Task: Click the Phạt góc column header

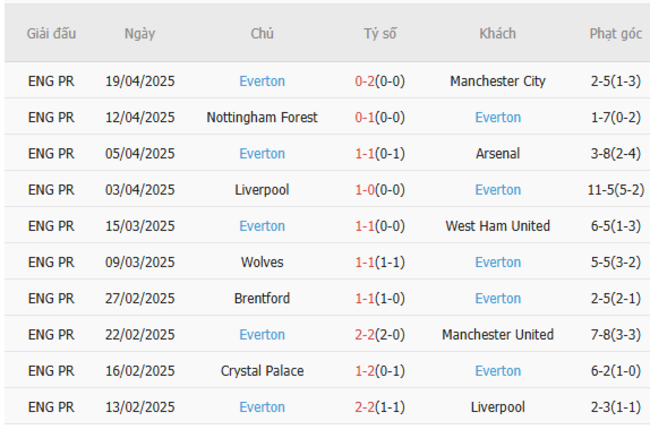Action: 615,33
